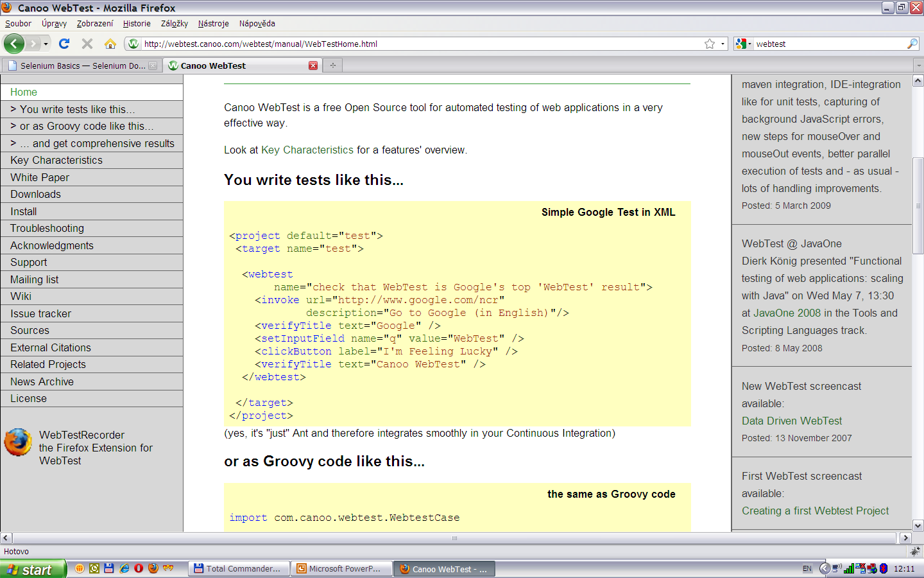This screenshot has height=578, width=924.
Task: Open Key Characteristics in the sidebar
Action: coord(92,160)
